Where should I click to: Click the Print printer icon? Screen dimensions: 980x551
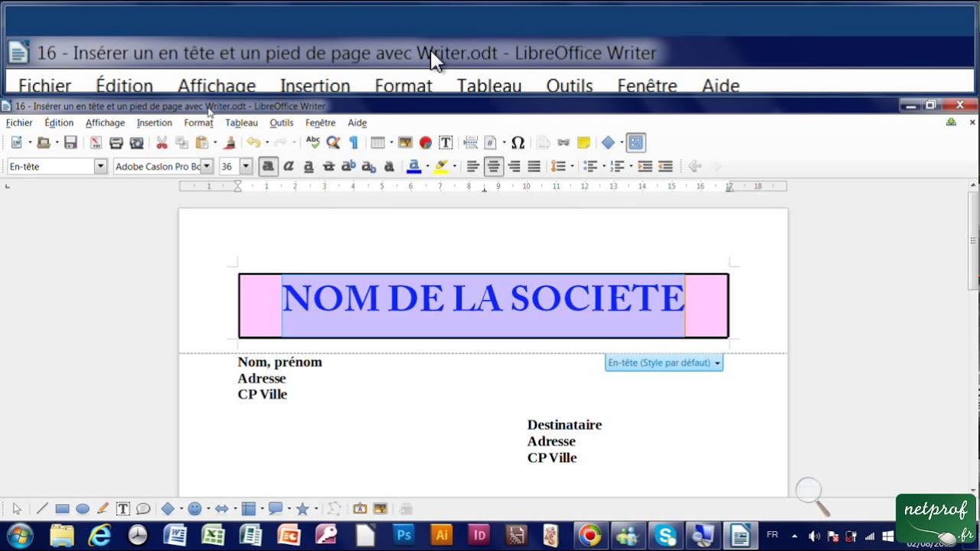[x=116, y=142]
